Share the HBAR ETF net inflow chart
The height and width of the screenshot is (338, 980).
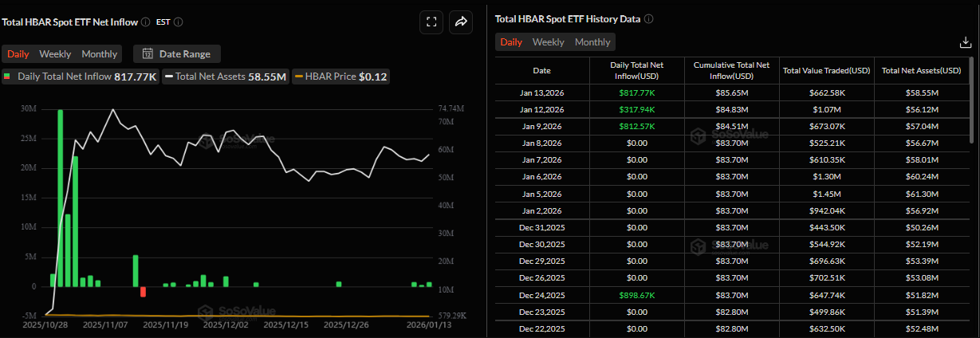(461, 22)
